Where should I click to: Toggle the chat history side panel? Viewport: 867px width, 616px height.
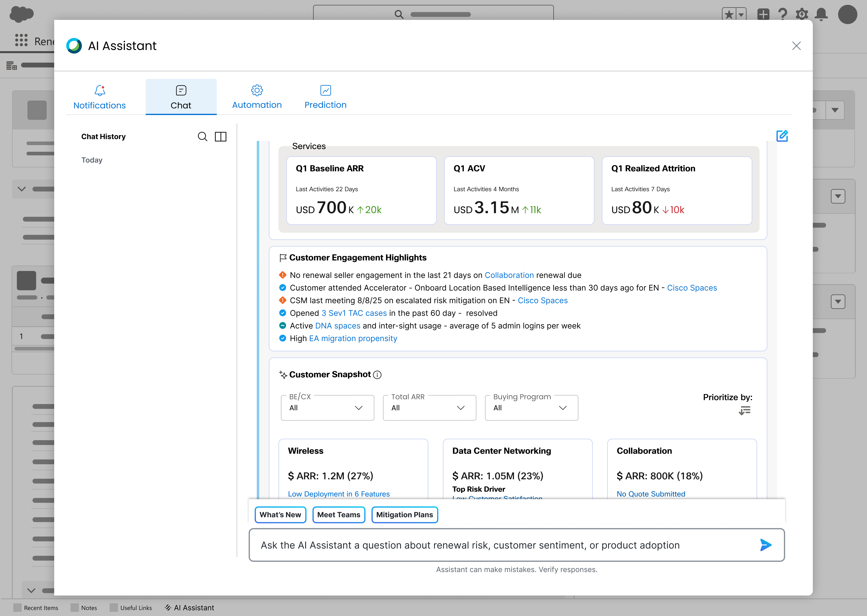click(220, 136)
